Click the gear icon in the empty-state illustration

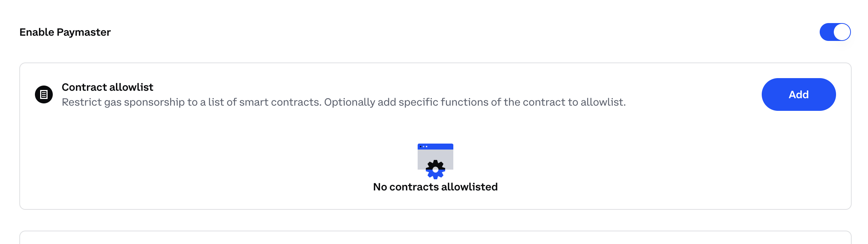(435, 170)
